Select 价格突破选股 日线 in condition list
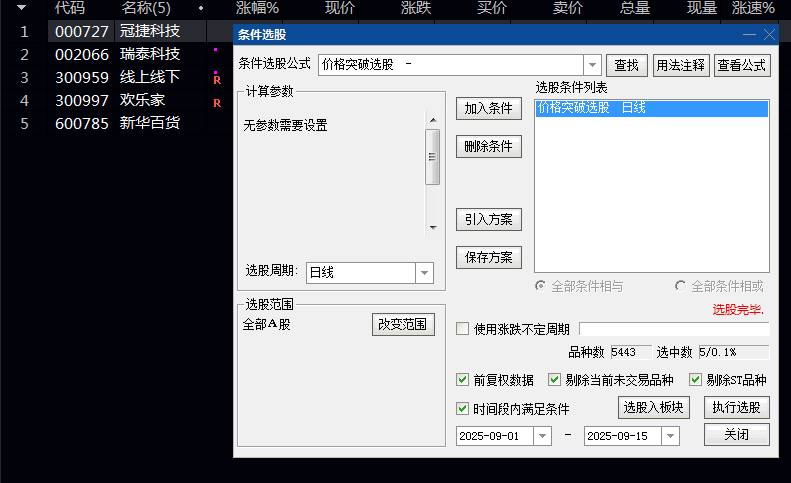The height and width of the screenshot is (483, 791). [652, 108]
